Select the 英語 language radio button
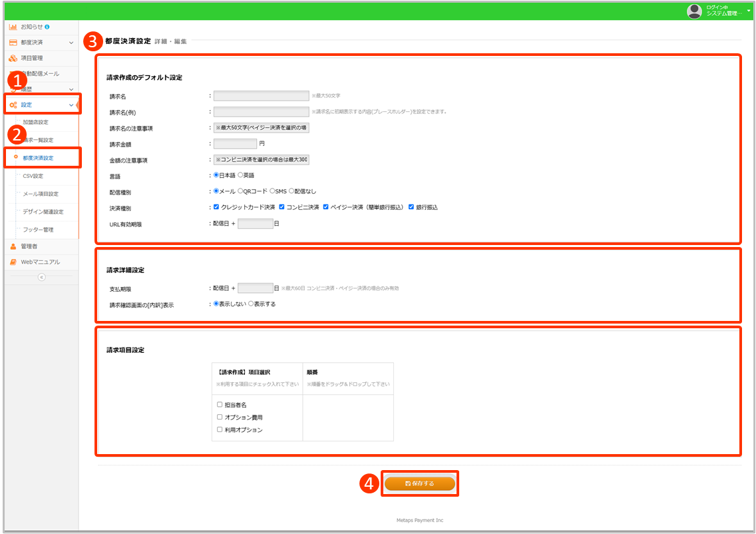Viewport: 756px width, 534px height. [240, 175]
